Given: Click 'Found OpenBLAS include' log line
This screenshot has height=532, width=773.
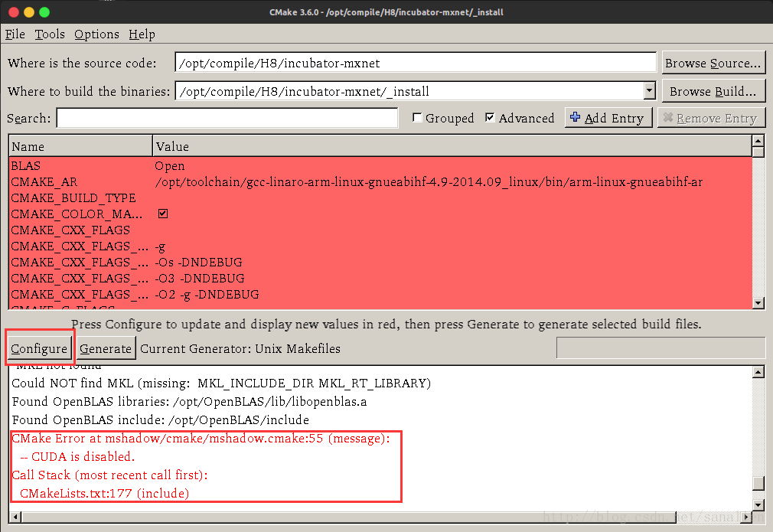Looking at the screenshot, I should click(x=160, y=419).
